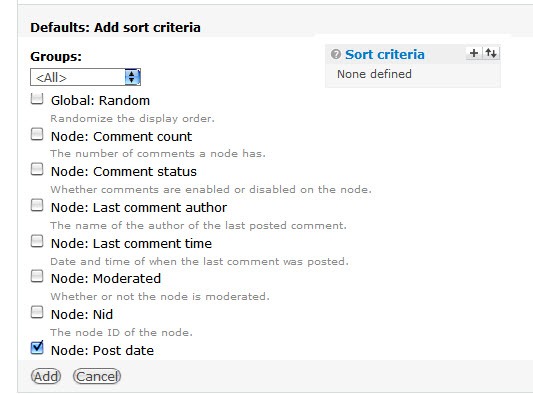
Task: Click the Add button
Action: click(x=46, y=376)
